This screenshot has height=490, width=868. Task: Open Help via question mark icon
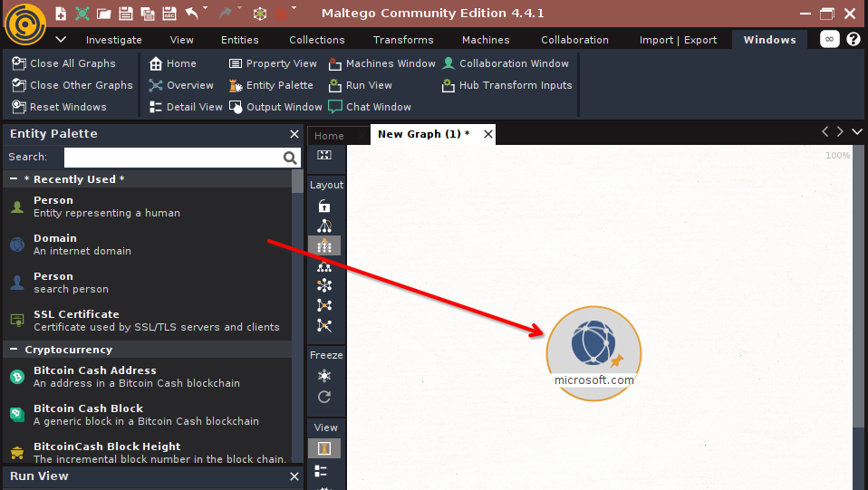[854, 39]
